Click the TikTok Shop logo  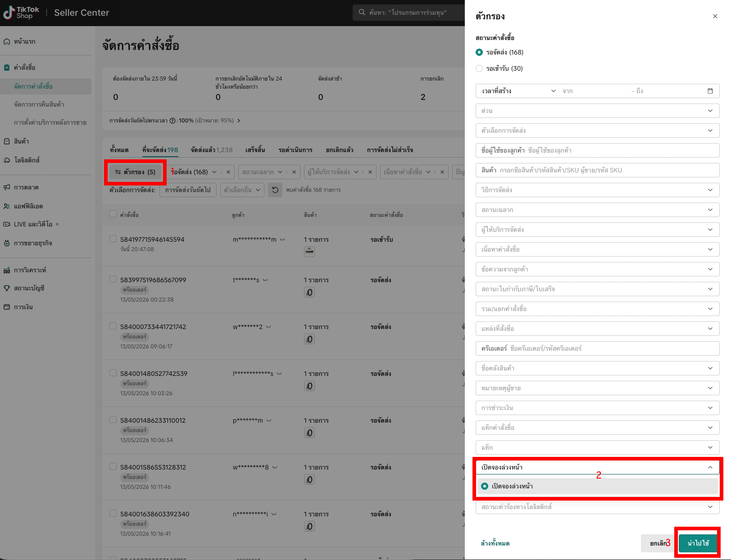coord(21,13)
